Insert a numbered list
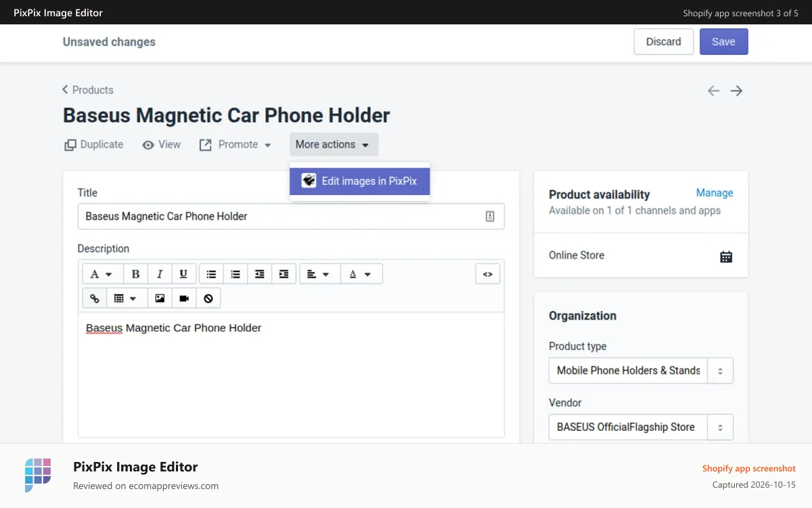The image size is (812, 508). (235, 274)
